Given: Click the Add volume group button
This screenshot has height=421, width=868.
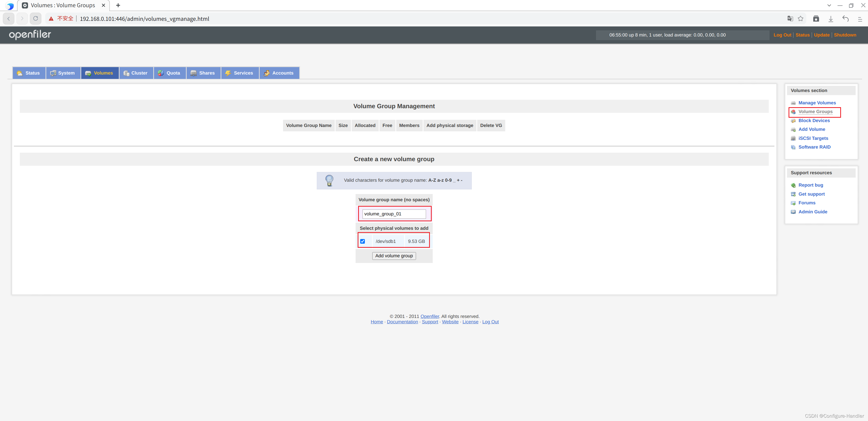Looking at the screenshot, I should pyautogui.click(x=394, y=256).
